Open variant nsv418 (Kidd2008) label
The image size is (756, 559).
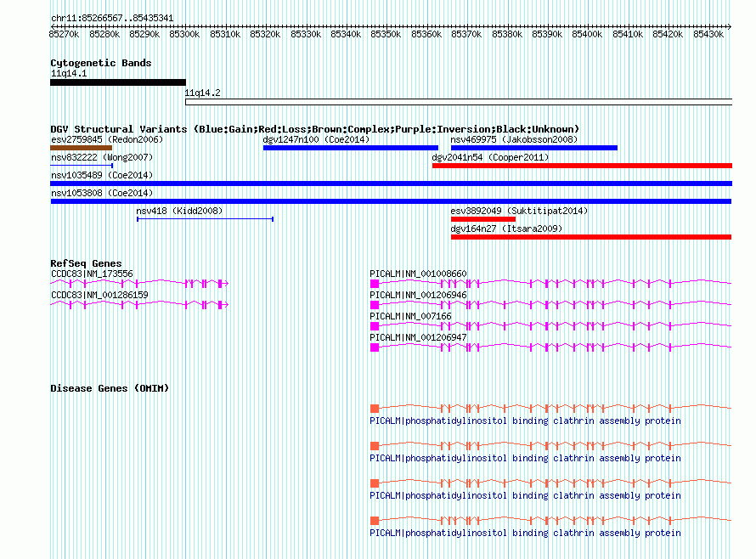click(179, 211)
